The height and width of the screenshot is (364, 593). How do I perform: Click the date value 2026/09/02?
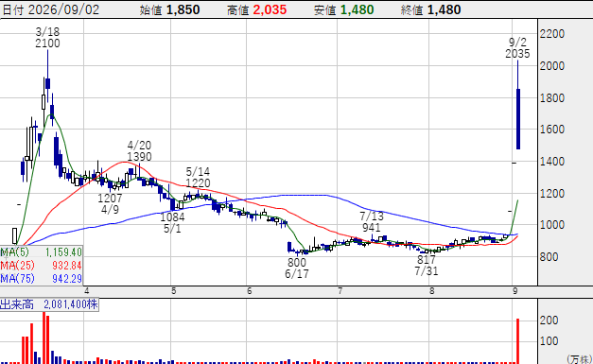(x=63, y=9)
